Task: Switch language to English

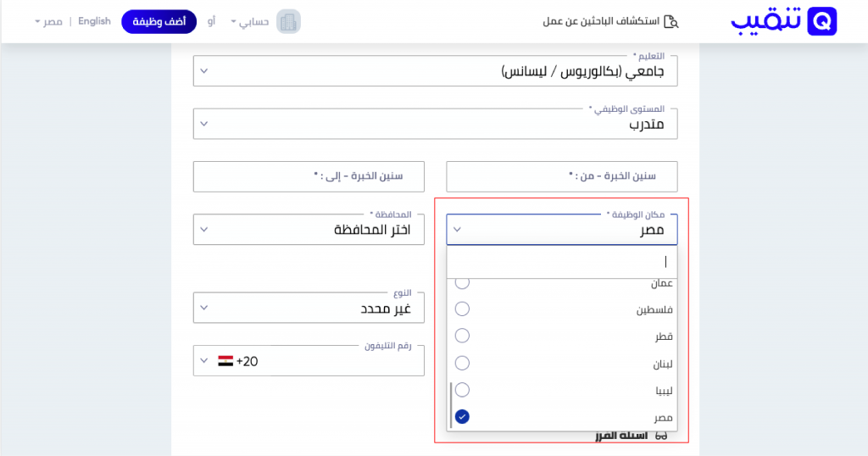Action: point(94,21)
